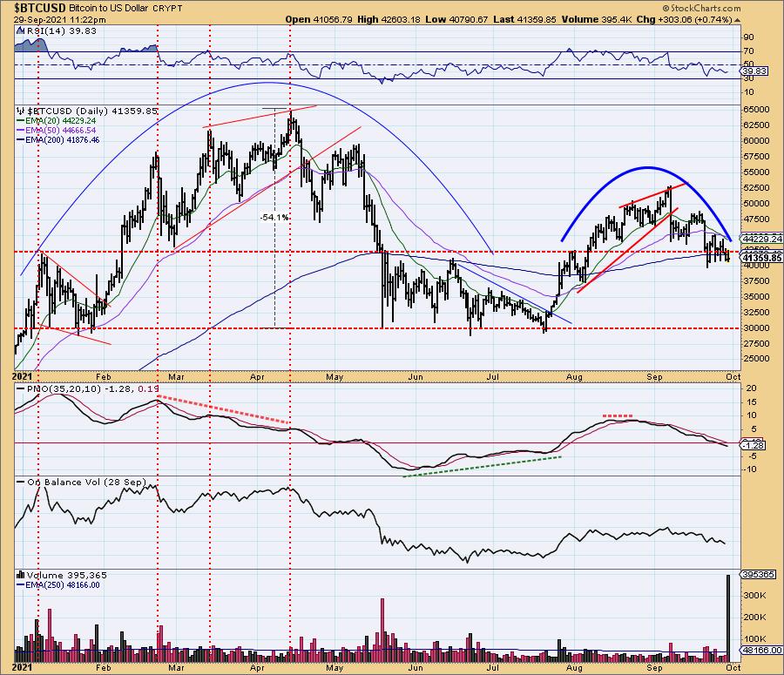Click the 'Jul' label under volume panel

[x=493, y=667]
